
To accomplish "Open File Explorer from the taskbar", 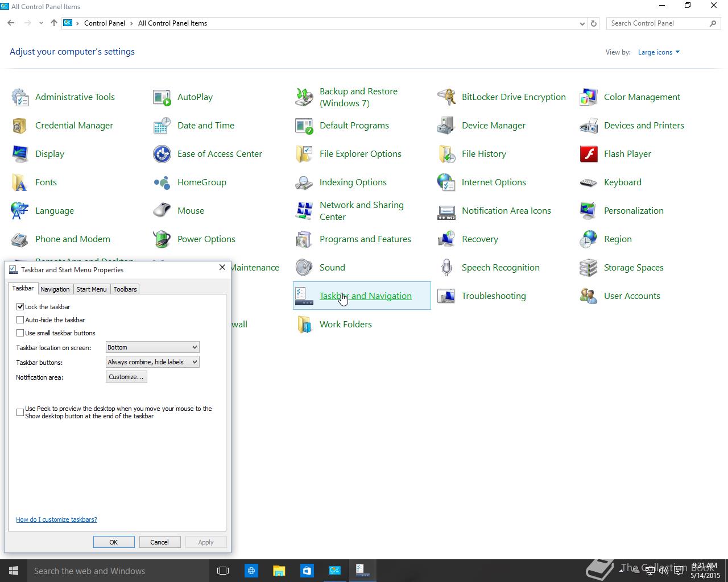I will point(279,571).
